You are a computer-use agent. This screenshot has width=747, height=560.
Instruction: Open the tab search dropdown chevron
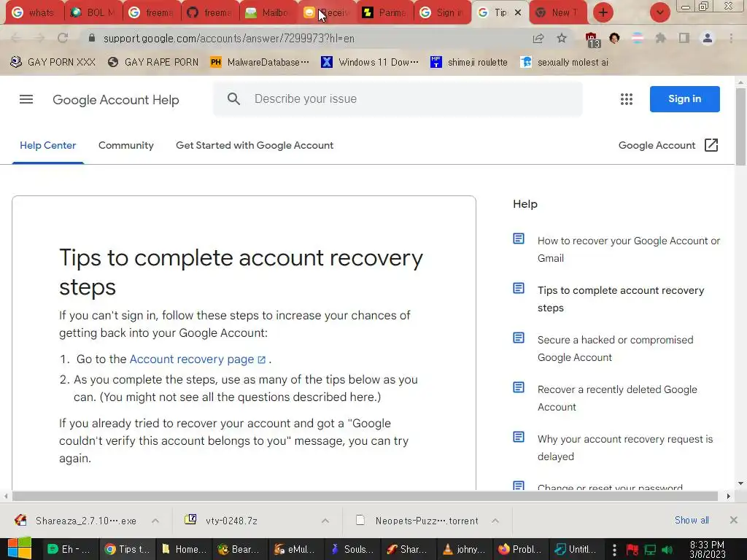pos(659,12)
